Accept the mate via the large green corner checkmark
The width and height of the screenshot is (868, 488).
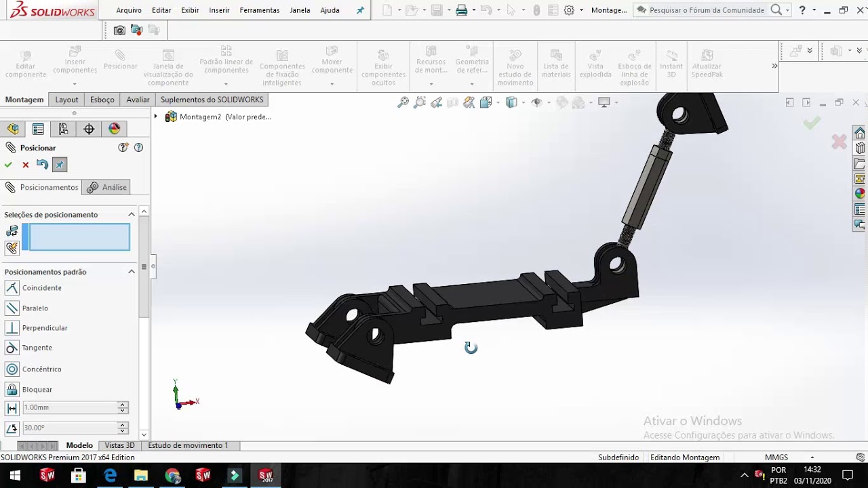pyautogui.click(x=812, y=123)
